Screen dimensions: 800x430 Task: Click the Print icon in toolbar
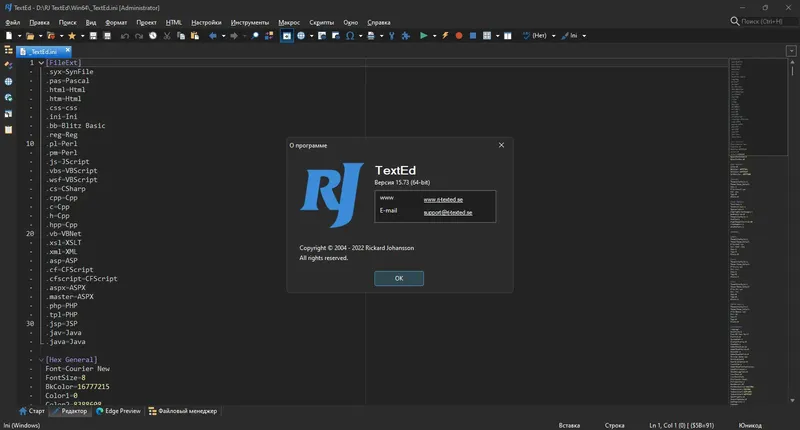pos(371,36)
